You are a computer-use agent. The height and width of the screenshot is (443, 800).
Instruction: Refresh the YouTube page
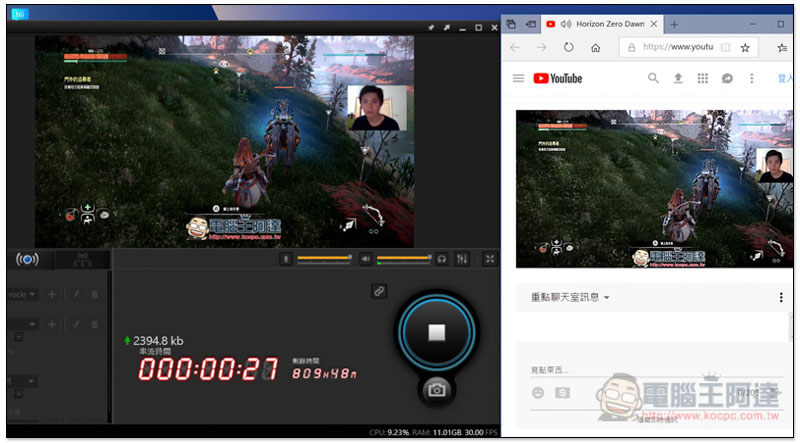(x=568, y=47)
